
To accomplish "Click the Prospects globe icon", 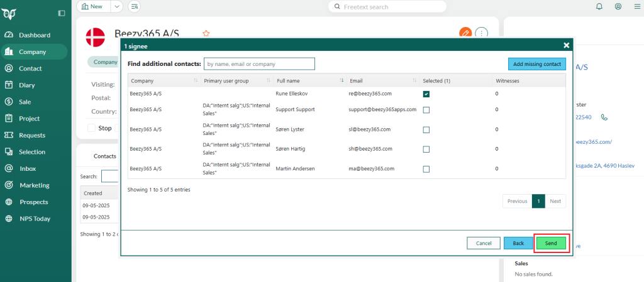I will point(9,202).
